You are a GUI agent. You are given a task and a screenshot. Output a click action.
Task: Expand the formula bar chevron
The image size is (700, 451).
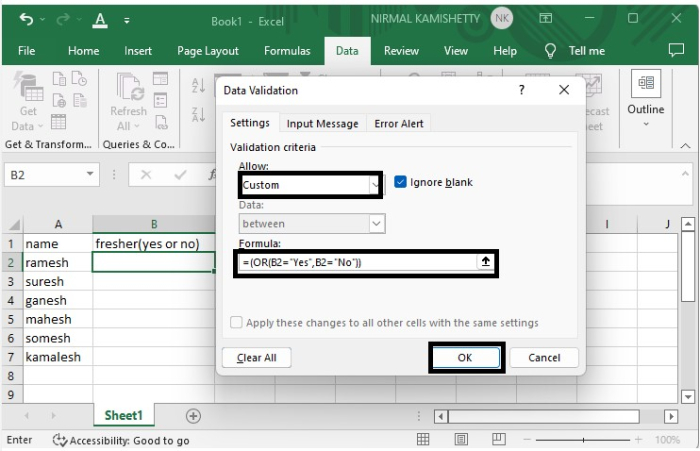tap(685, 173)
